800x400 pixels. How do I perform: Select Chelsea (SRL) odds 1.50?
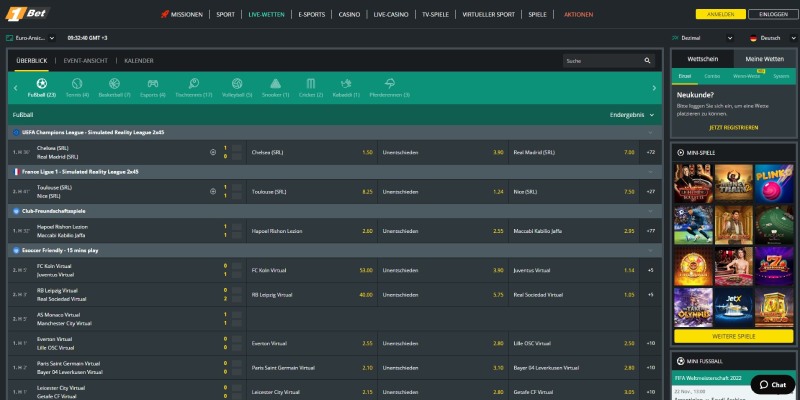312,152
